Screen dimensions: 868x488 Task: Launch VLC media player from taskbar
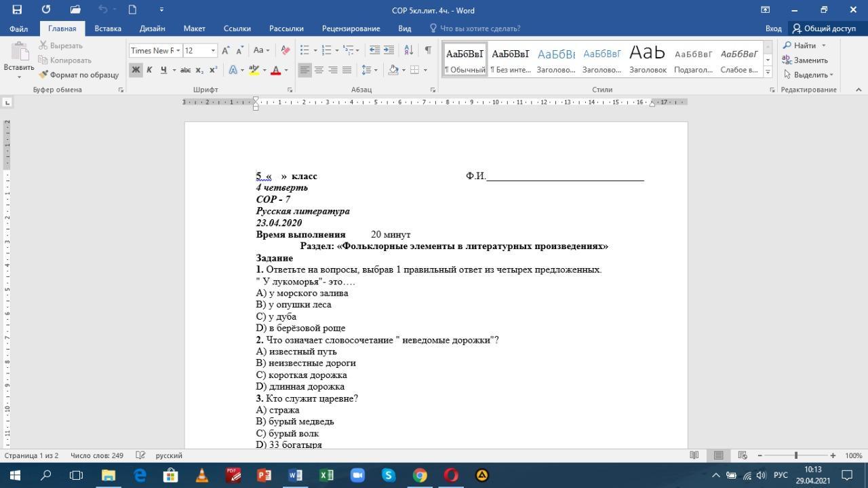[202, 475]
